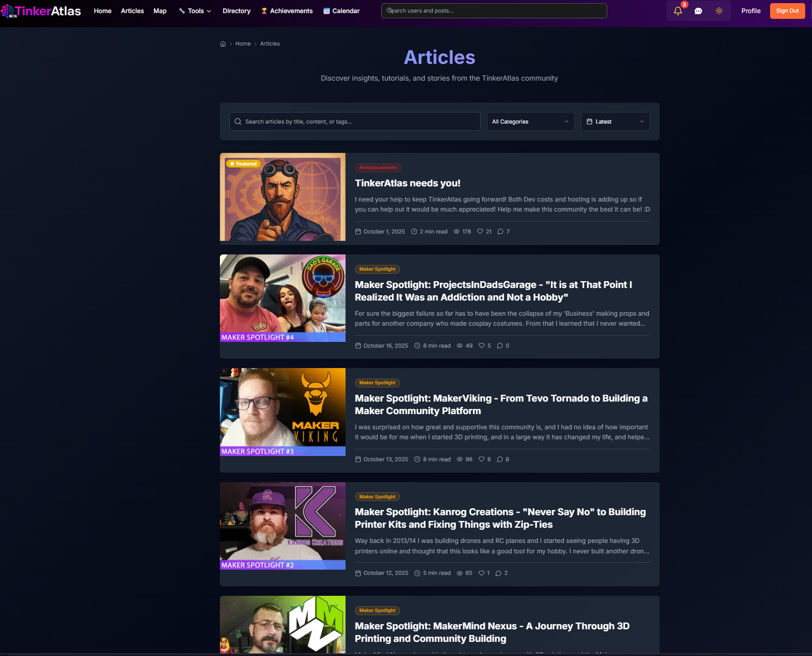
Task: Click the views counter on TinkerAtlas needs you!
Action: click(462, 231)
